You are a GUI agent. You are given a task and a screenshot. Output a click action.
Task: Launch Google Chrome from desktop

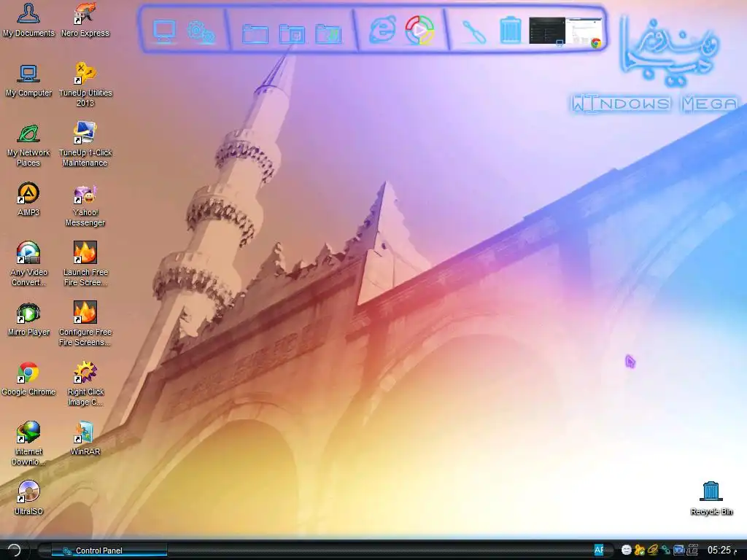click(28, 379)
